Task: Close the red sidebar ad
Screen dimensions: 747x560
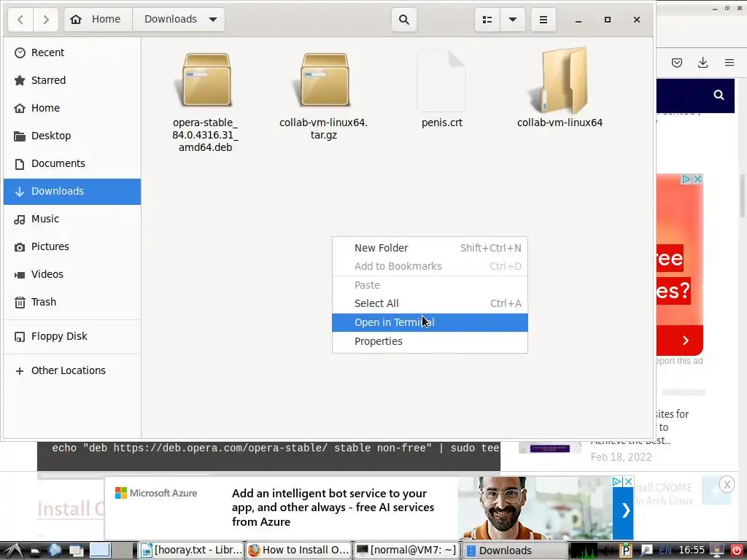Action: [698, 179]
